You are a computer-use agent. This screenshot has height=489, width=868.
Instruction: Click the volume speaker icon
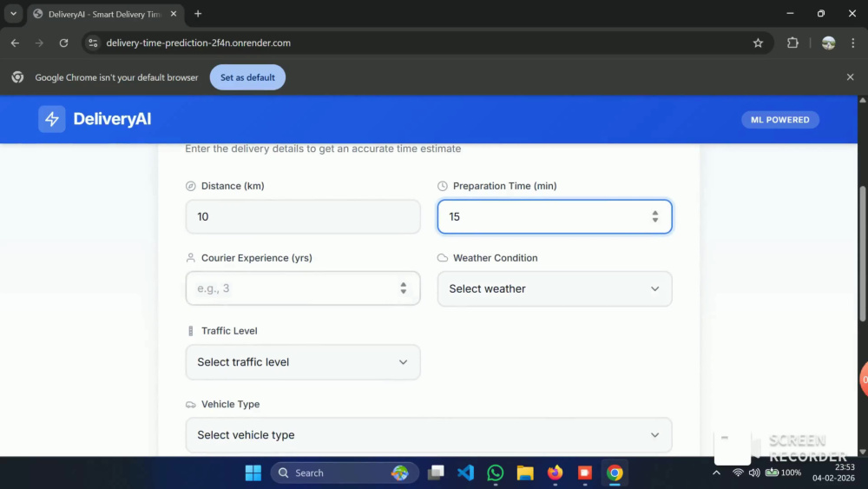tap(754, 473)
